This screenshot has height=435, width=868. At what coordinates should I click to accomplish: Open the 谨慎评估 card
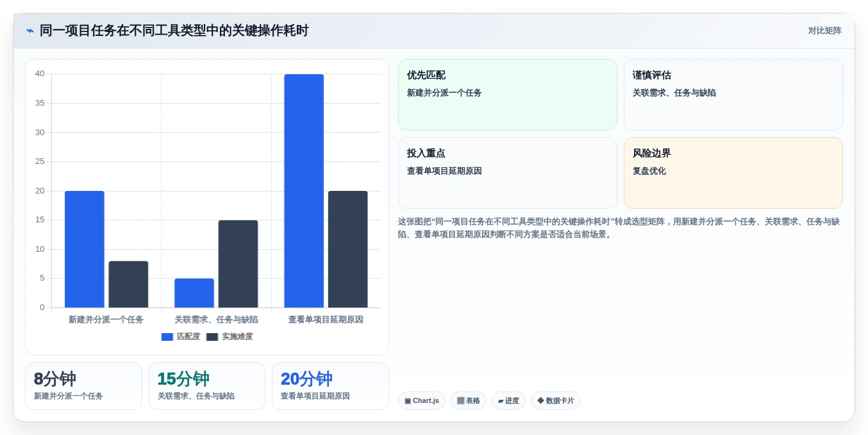[x=733, y=95]
